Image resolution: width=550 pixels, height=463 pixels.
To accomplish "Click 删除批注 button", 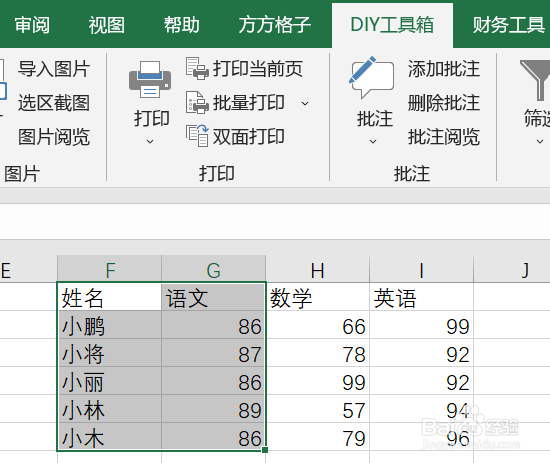I will coord(444,103).
